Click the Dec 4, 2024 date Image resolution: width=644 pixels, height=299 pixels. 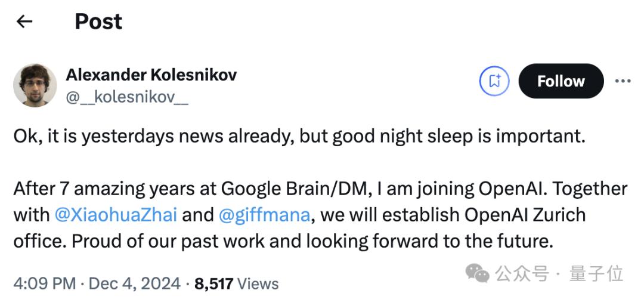(135, 283)
